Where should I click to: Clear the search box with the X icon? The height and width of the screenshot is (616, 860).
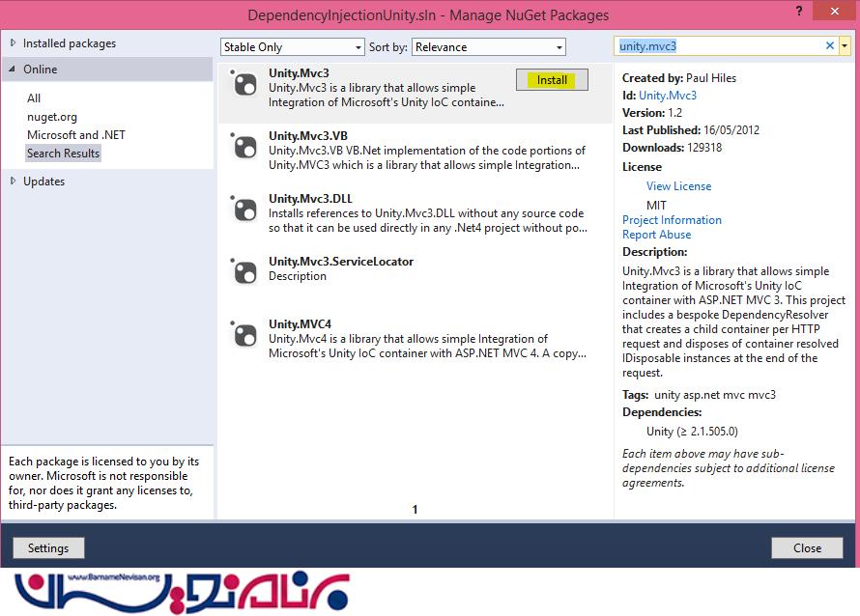[x=829, y=46]
